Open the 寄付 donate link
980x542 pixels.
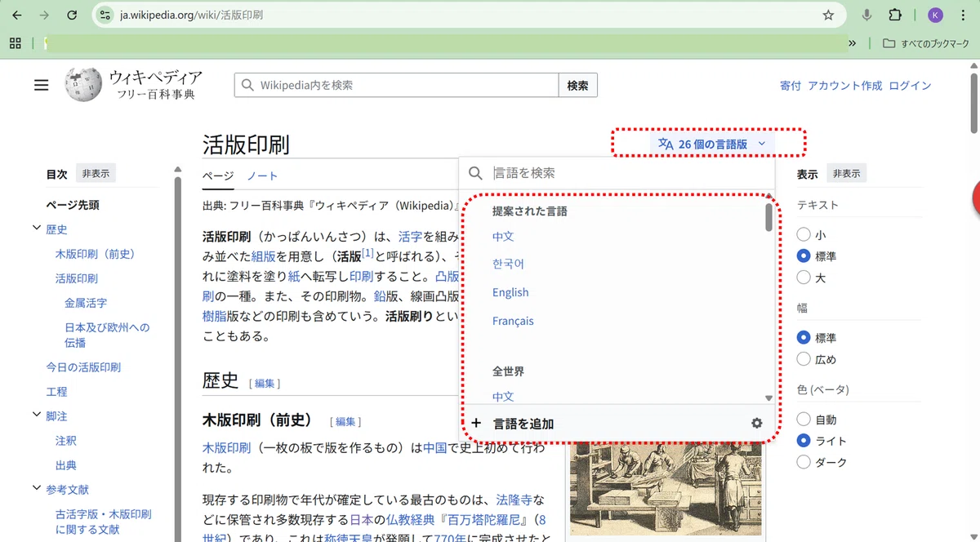(x=791, y=85)
